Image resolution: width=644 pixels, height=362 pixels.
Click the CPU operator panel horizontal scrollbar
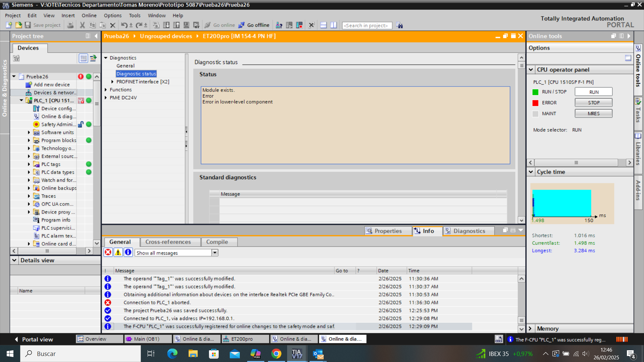click(x=576, y=163)
